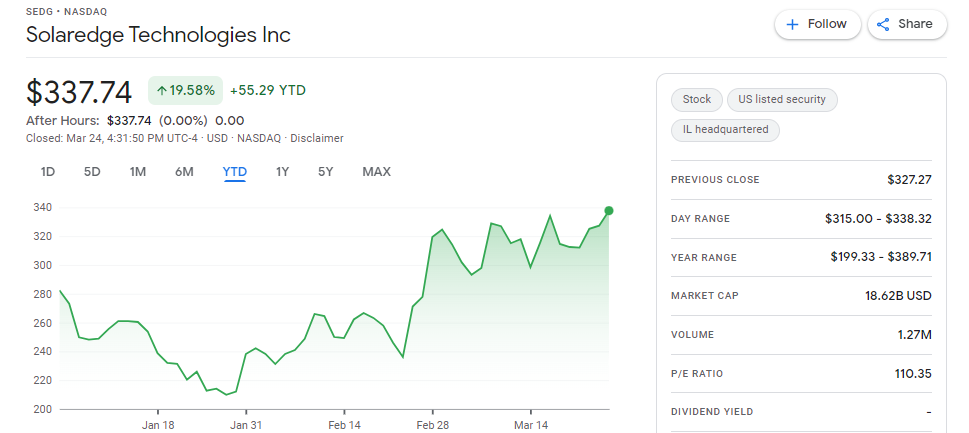Click the Mar 14 axis date

(531, 425)
